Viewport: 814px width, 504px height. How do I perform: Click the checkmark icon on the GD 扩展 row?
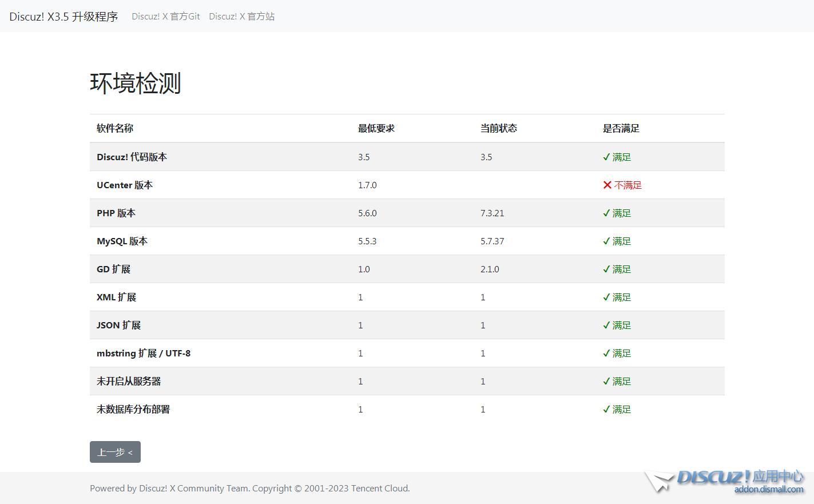606,269
